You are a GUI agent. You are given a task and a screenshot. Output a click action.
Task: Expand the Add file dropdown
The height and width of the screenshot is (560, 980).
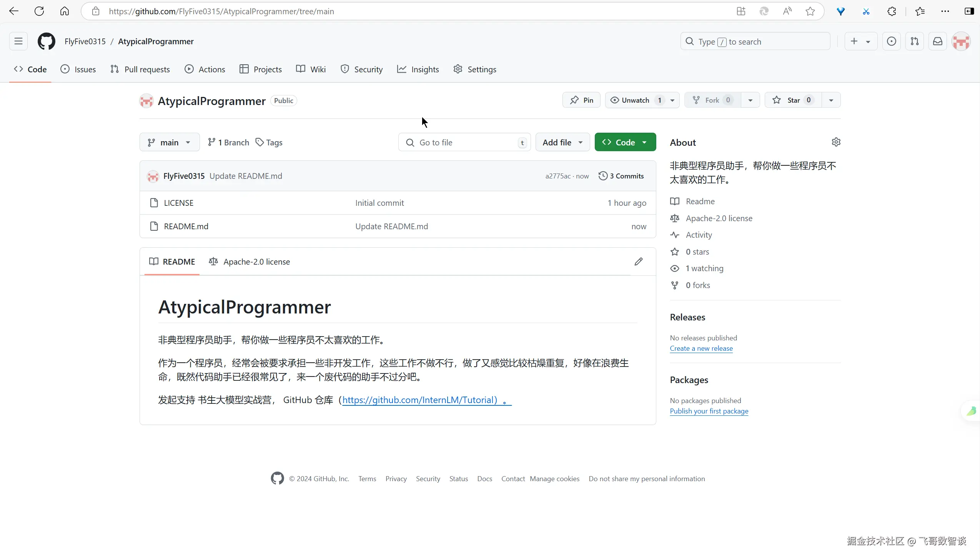pos(562,142)
